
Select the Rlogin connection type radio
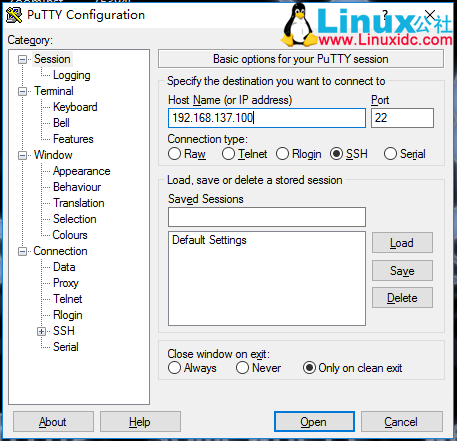coord(282,154)
